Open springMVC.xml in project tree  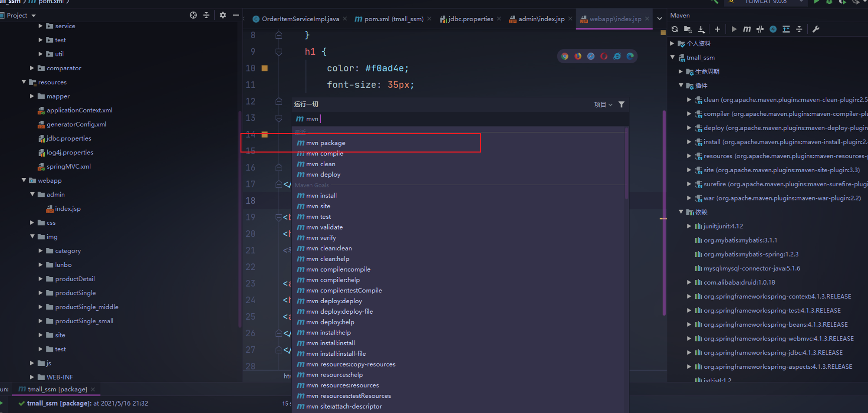pos(64,167)
